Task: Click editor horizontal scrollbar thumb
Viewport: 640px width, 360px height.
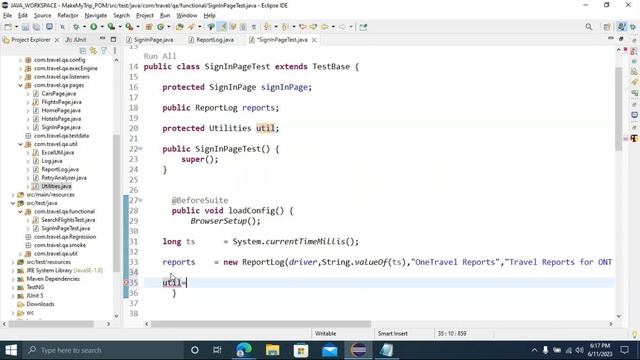Action: tap(261, 324)
